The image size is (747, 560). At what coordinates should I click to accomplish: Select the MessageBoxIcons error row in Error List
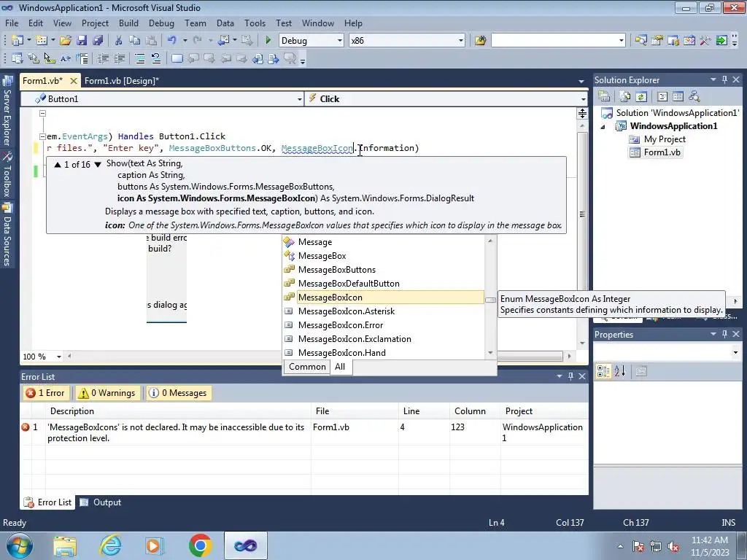coord(304,432)
